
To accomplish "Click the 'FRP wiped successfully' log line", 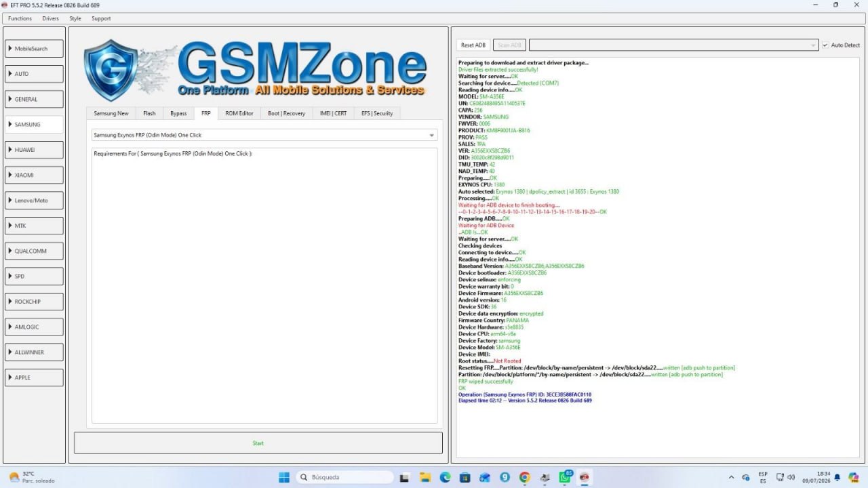I will [x=486, y=382].
